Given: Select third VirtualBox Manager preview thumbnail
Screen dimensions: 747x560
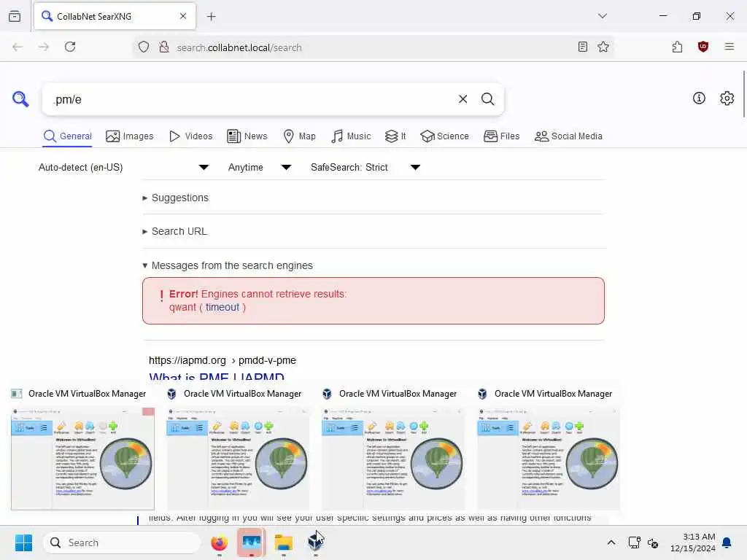Looking at the screenshot, I should (393, 458).
